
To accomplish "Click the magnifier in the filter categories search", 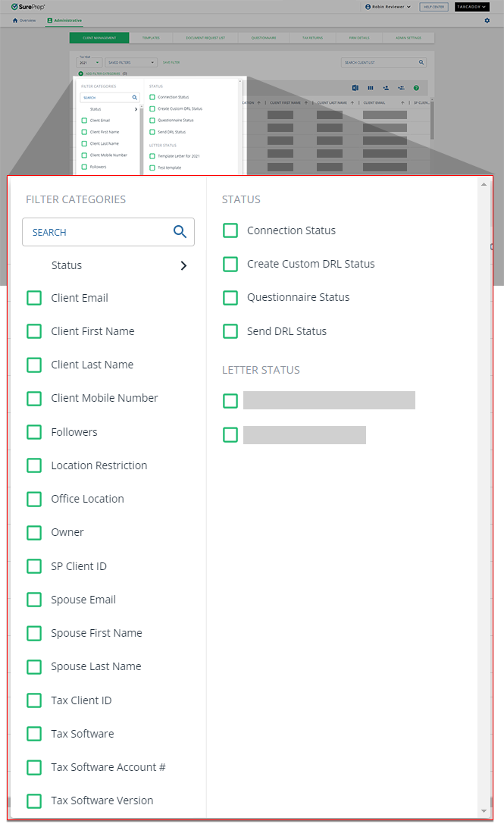I will [x=180, y=232].
